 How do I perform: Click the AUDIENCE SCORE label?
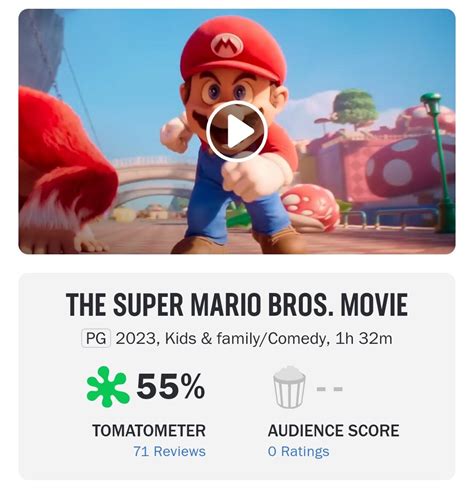333,430
